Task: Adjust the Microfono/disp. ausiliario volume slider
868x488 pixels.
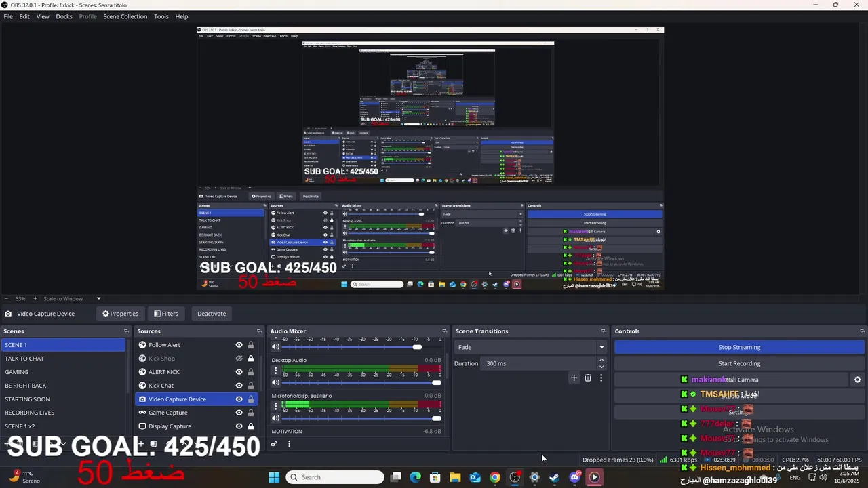Action: click(x=361, y=418)
